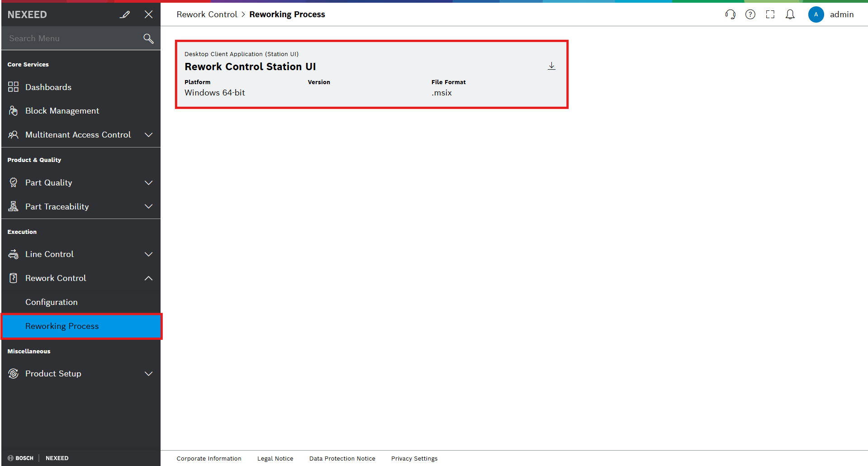Close the navigation sidebar
Screen dimensions: 868x466
pyautogui.click(x=148, y=14)
